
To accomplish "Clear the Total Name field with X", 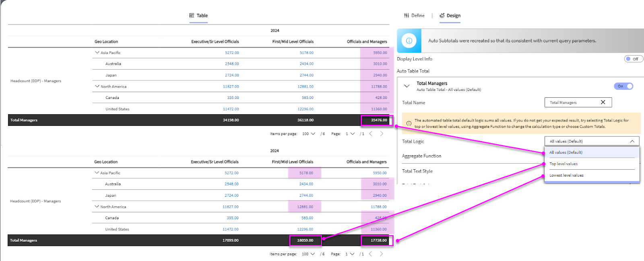I will click(603, 103).
